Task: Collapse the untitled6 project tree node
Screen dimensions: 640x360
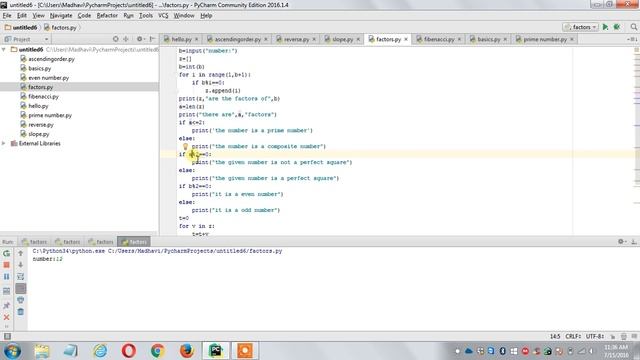Action: point(4,49)
